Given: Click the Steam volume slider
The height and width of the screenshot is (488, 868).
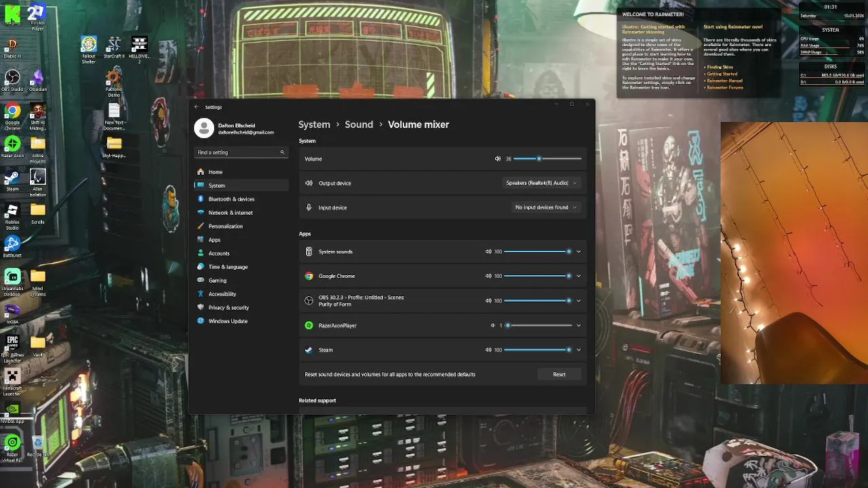Looking at the screenshot, I should 538,350.
